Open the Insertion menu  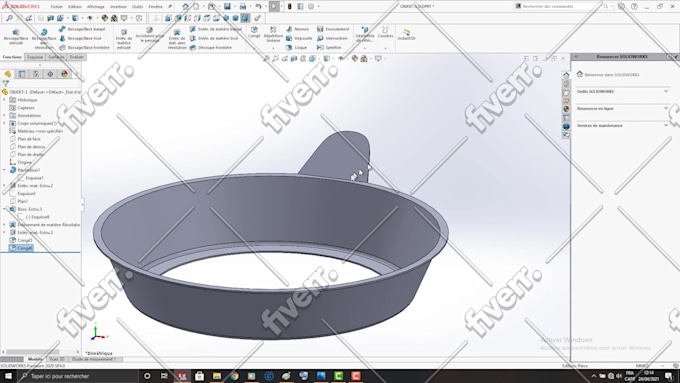click(118, 7)
